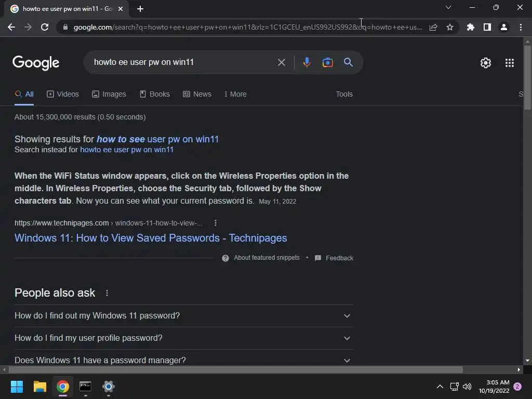
Task: Click the scroll down arrow
Action: 527,361
